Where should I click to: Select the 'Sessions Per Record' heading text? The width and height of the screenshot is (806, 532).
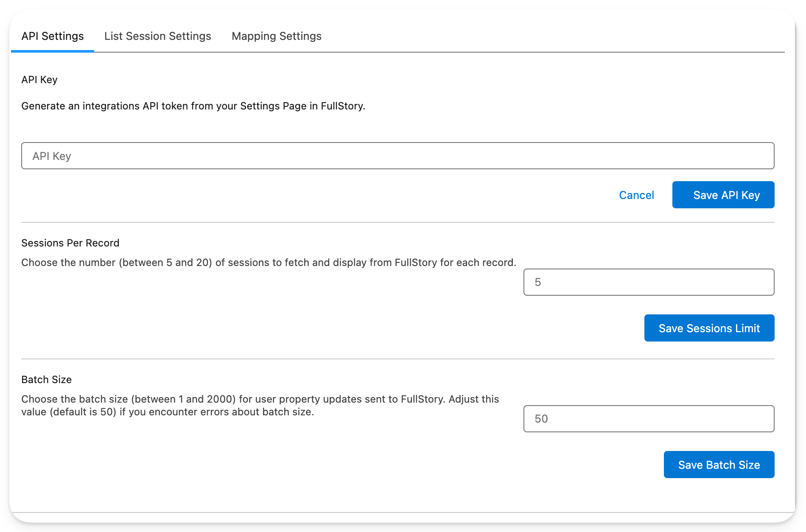click(70, 243)
